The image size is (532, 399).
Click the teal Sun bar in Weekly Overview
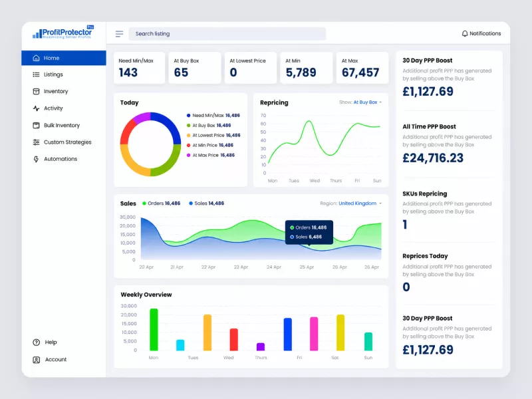pyautogui.click(x=368, y=341)
